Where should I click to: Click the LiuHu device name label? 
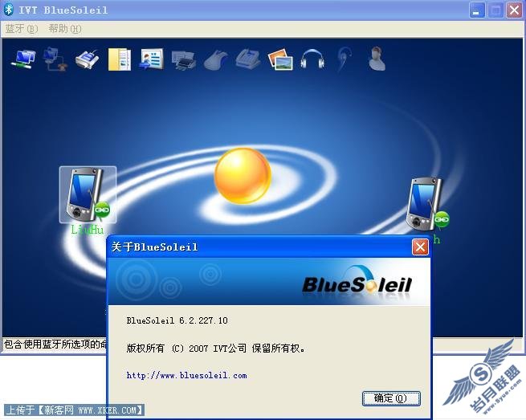point(88,230)
